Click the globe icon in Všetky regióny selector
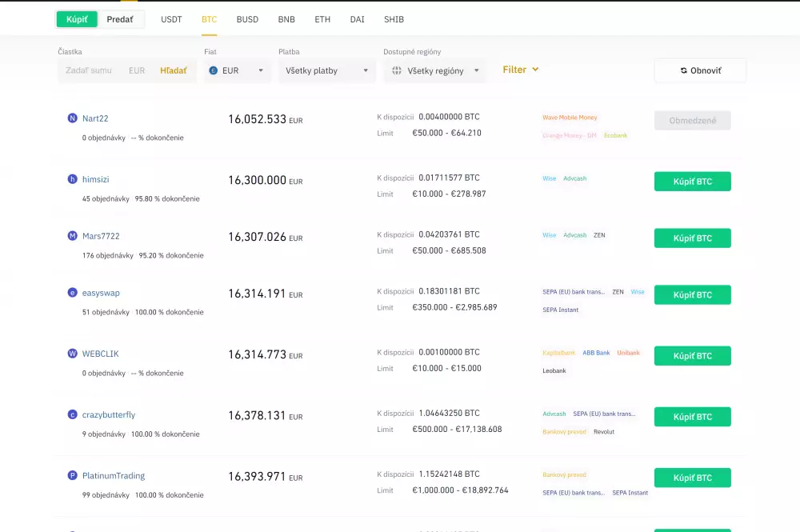Image resolution: width=800 pixels, height=532 pixels. pos(396,70)
